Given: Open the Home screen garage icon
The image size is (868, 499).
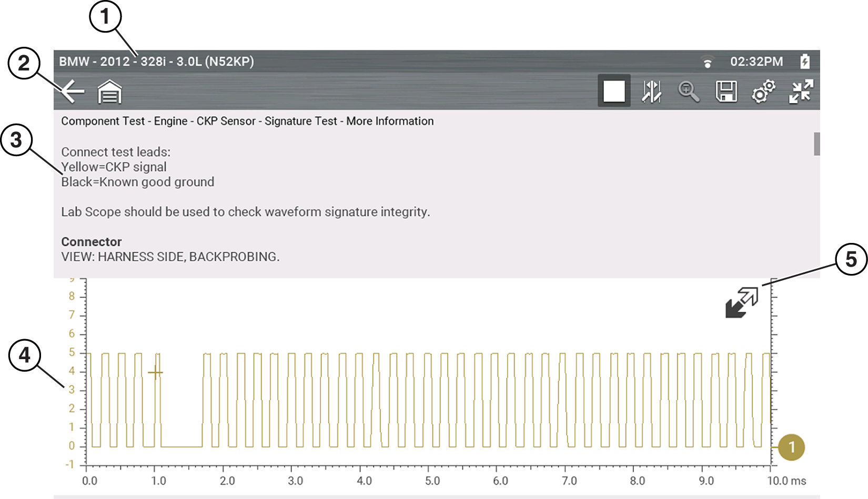Looking at the screenshot, I should coord(109,93).
